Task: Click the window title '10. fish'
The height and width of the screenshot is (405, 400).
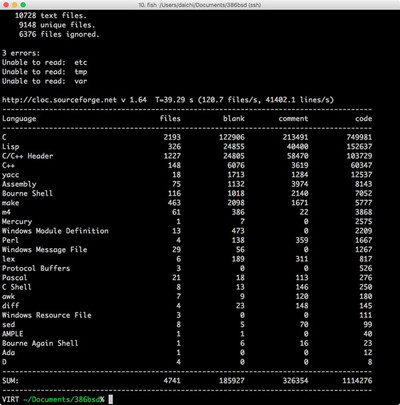Action: click(x=147, y=5)
